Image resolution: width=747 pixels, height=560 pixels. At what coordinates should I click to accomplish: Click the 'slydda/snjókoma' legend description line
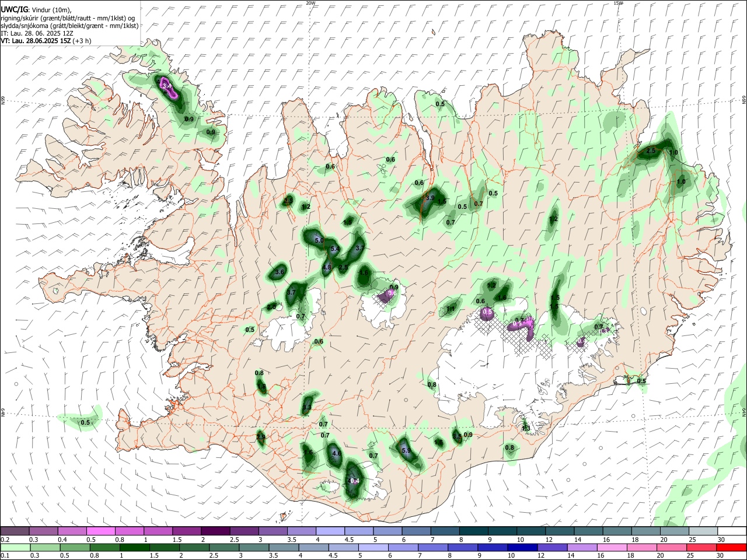click(69, 26)
